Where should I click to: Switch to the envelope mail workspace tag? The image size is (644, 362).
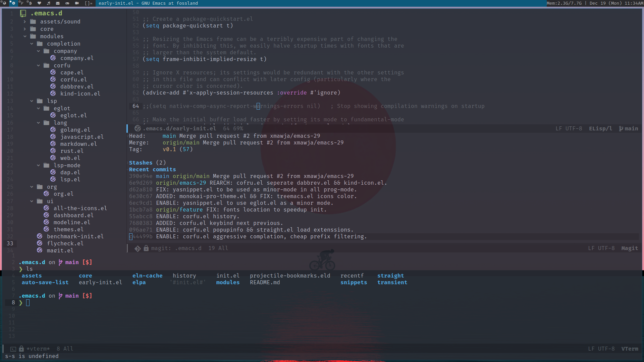[x=58, y=3]
